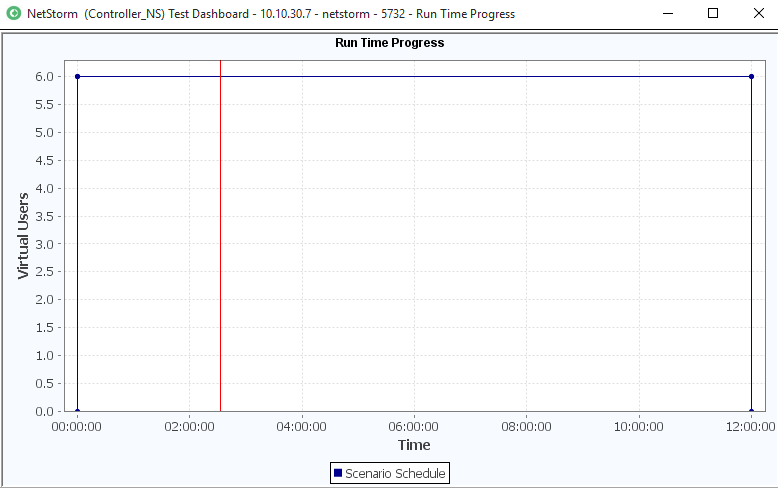Click the blue Scenario Schedule legend swatch

click(x=338, y=473)
